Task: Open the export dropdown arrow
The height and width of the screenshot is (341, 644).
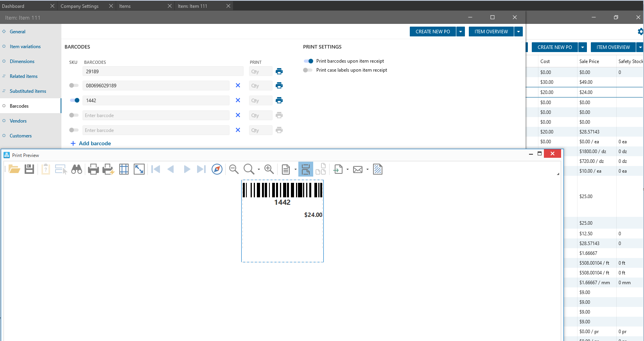Action: (348, 170)
